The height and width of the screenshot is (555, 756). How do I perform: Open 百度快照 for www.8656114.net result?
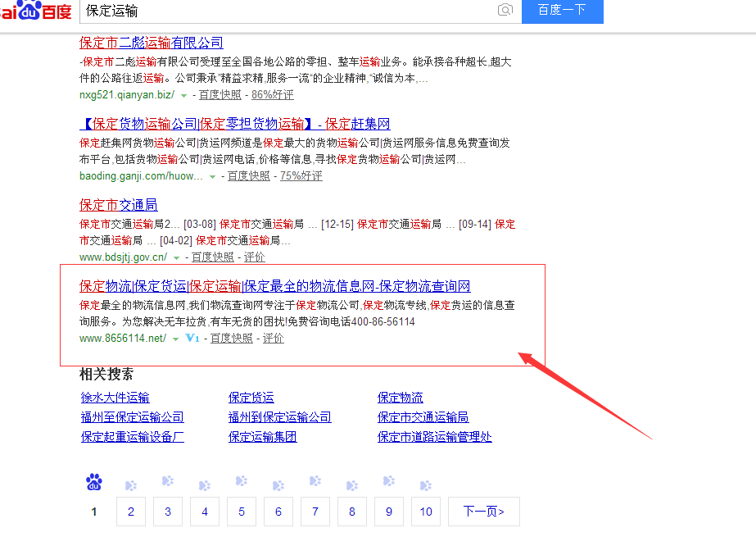coord(232,338)
